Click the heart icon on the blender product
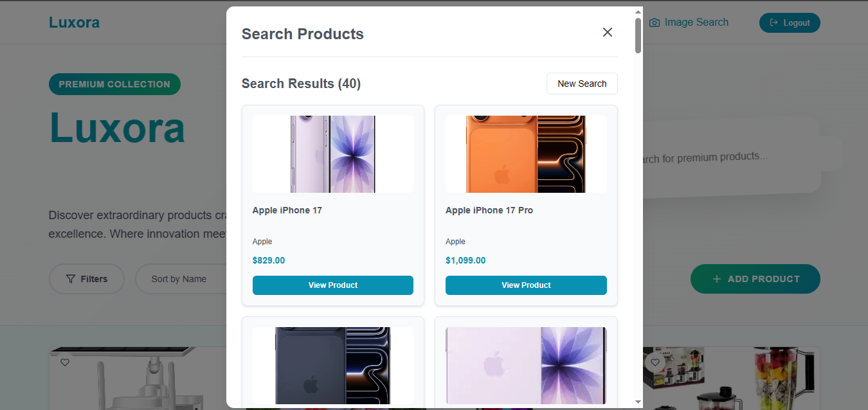Viewport: 868px width, 410px height. (x=655, y=362)
